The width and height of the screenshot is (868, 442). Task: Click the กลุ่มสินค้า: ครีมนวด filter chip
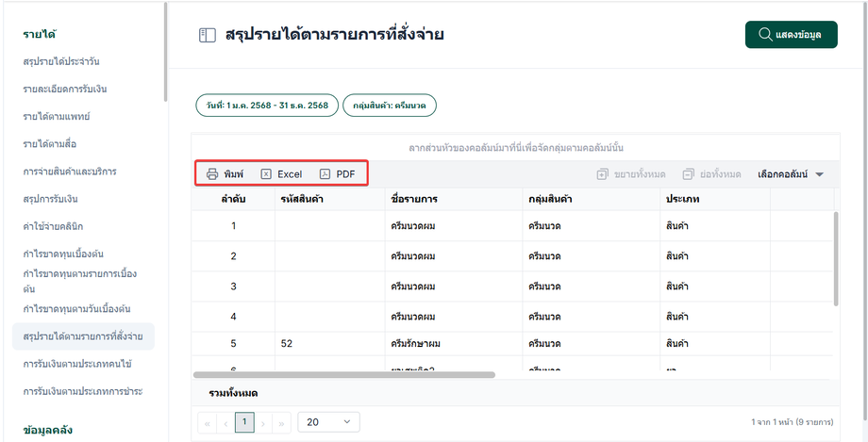tap(390, 106)
